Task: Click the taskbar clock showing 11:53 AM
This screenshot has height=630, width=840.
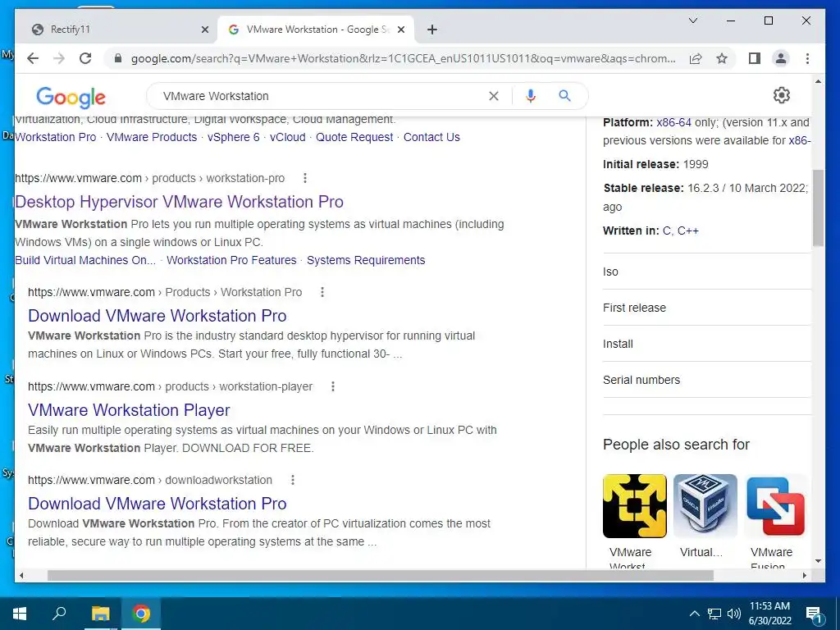Action: click(769, 614)
